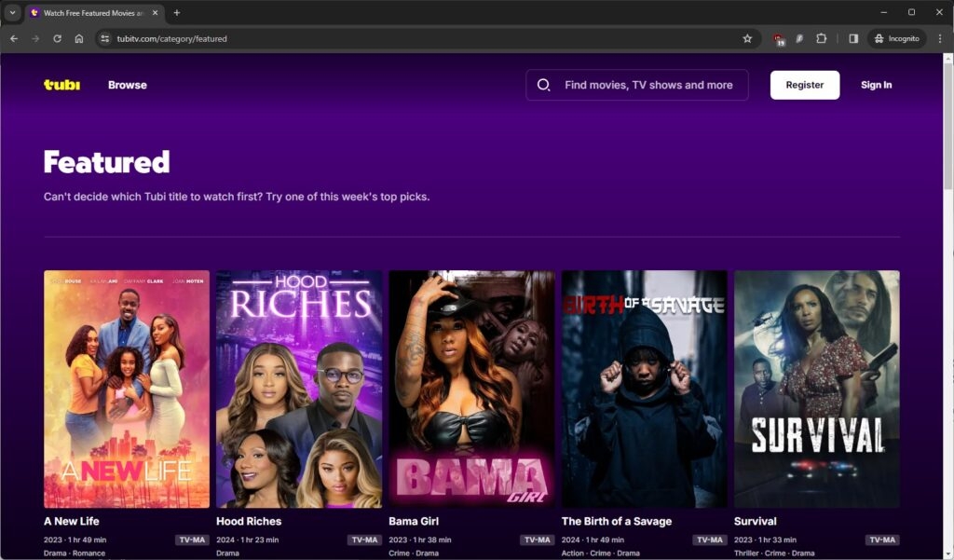Open the Hood Riches poster
Screen dimensions: 954x560
(299, 389)
